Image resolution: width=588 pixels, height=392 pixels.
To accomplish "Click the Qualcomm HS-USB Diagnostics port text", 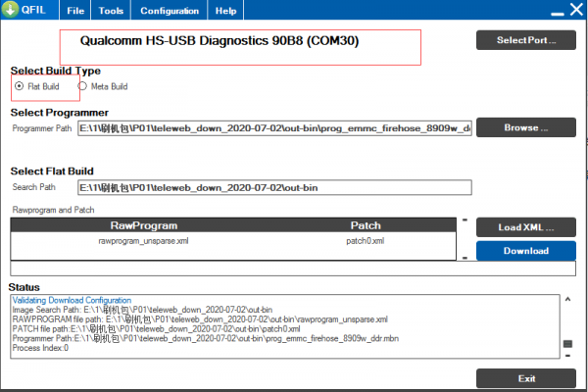I will [220, 40].
